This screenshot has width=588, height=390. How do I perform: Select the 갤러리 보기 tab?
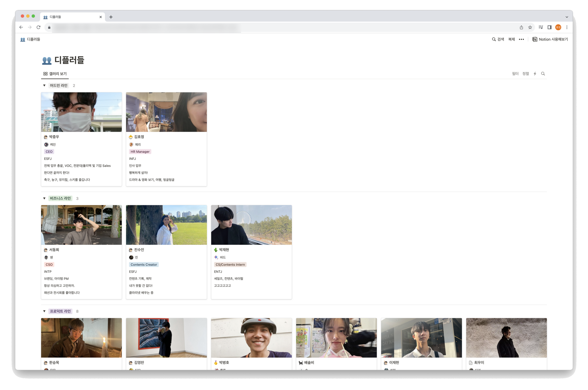point(55,74)
